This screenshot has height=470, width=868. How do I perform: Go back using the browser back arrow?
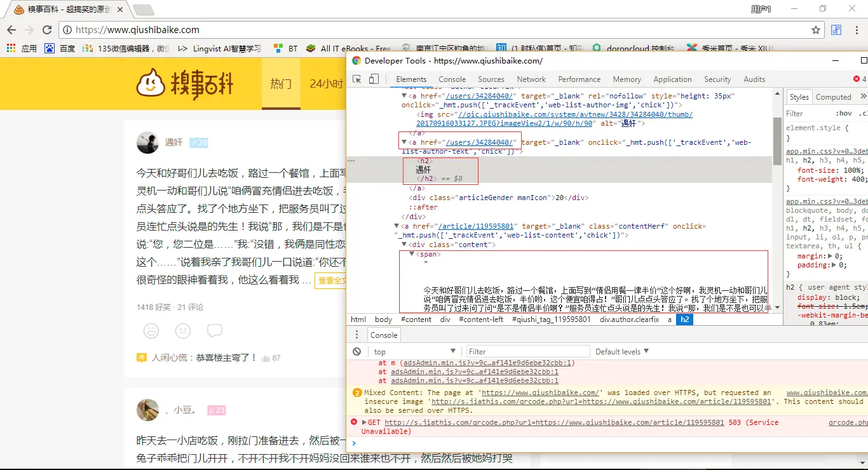pos(11,30)
